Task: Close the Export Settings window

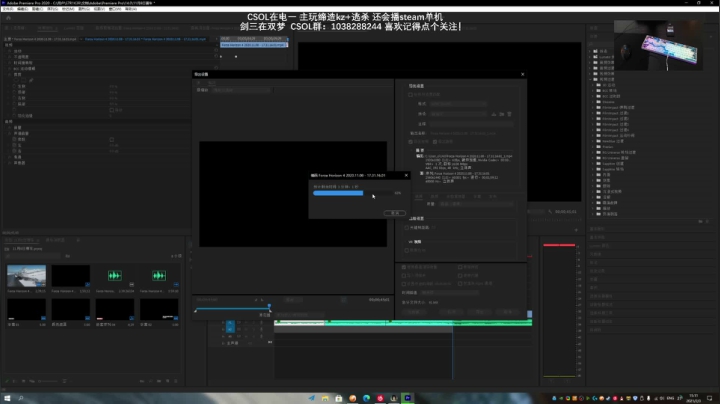Action: 522,74
